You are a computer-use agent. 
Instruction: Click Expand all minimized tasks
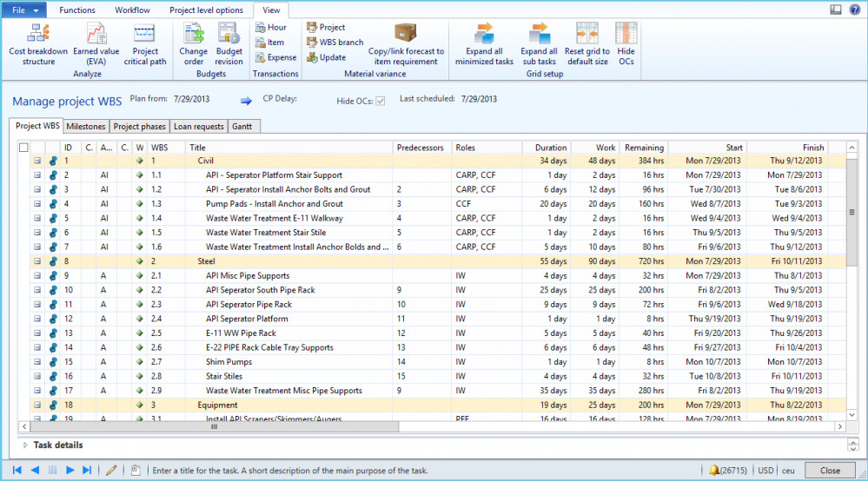tap(484, 44)
